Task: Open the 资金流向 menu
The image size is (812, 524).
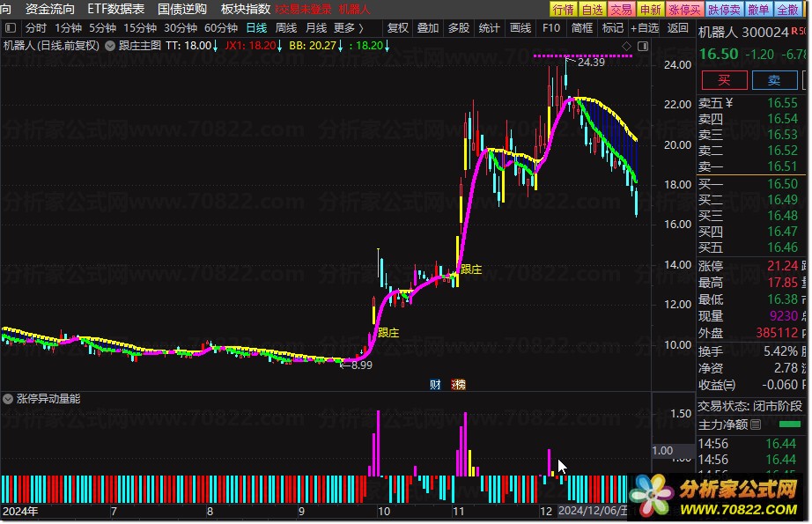Action: [49, 10]
